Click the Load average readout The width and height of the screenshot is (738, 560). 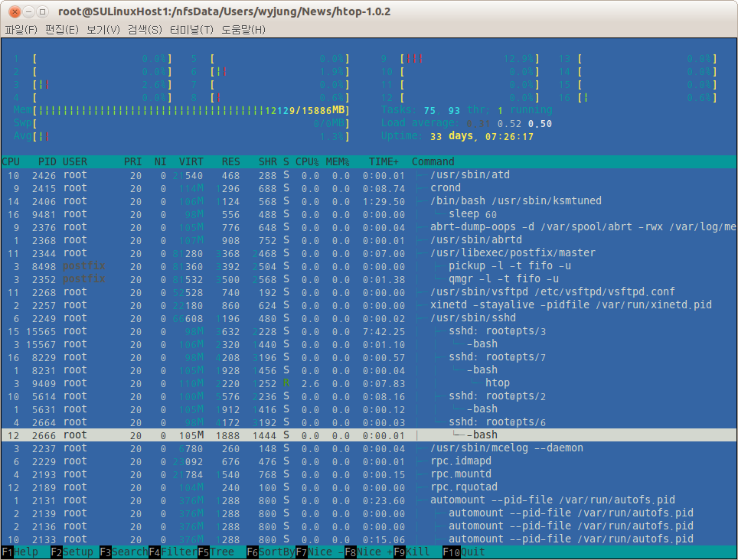pyautogui.click(x=466, y=123)
